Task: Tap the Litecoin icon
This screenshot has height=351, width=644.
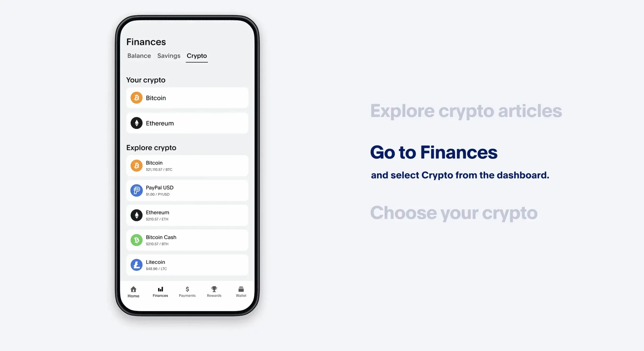Action: [137, 265]
